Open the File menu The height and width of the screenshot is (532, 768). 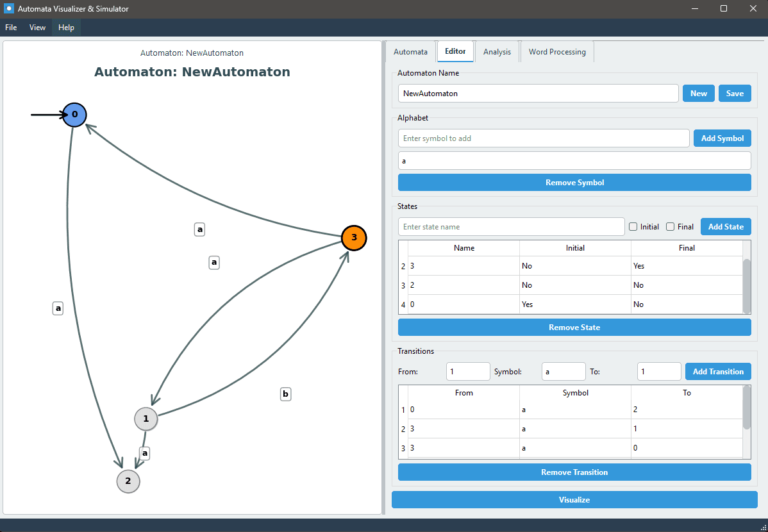[x=11, y=28]
